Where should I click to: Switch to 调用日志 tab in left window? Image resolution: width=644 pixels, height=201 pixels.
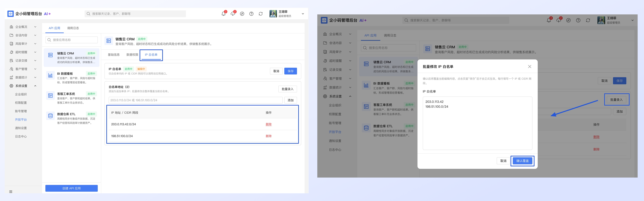(x=73, y=28)
